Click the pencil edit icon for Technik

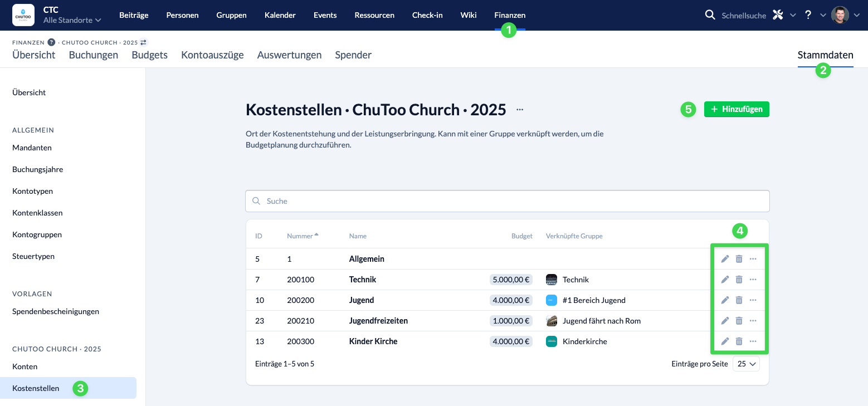pos(725,280)
